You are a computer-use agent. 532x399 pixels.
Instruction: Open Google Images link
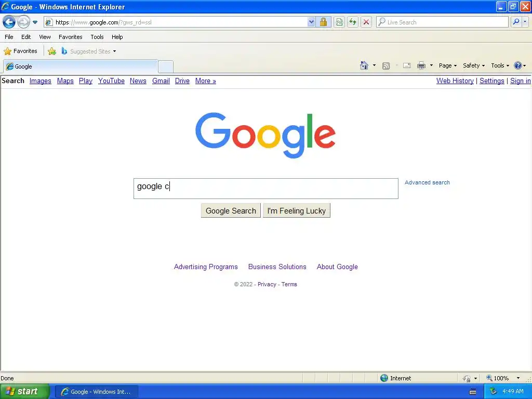pyautogui.click(x=41, y=81)
